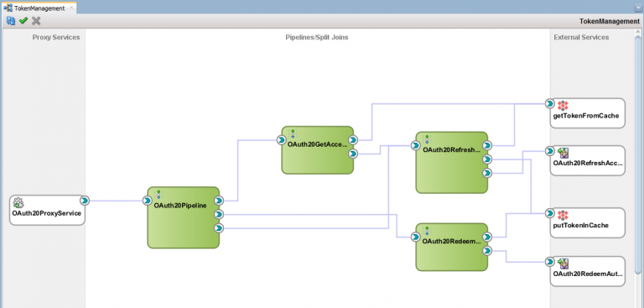The image size is (644, 308).
Task: Select the OAuth20GetAcce pipeline node
Action: (x=318, y=150)
